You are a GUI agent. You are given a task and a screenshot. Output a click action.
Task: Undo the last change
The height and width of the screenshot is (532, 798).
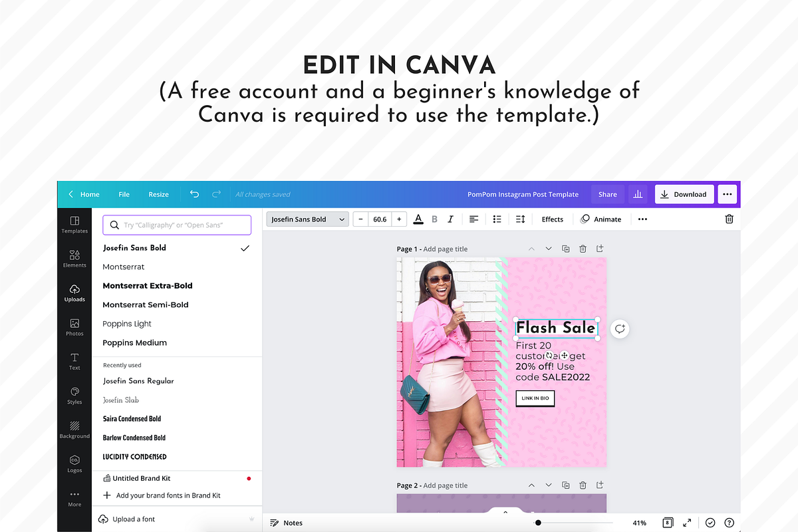pos(194,194)
